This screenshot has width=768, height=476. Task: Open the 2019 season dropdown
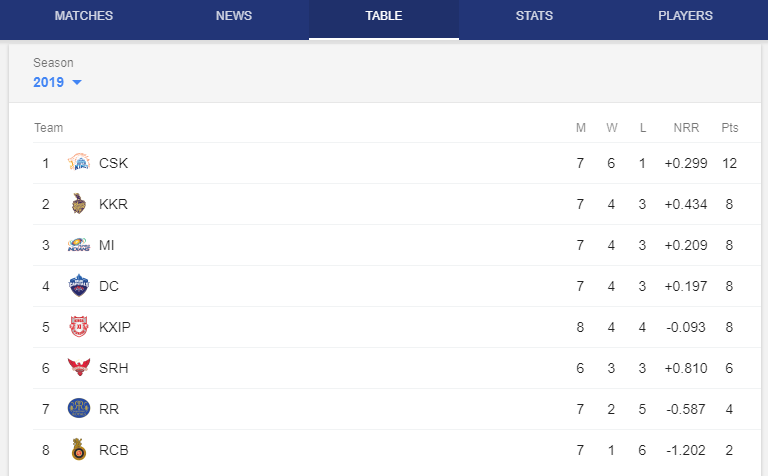(x=57, y=82)
